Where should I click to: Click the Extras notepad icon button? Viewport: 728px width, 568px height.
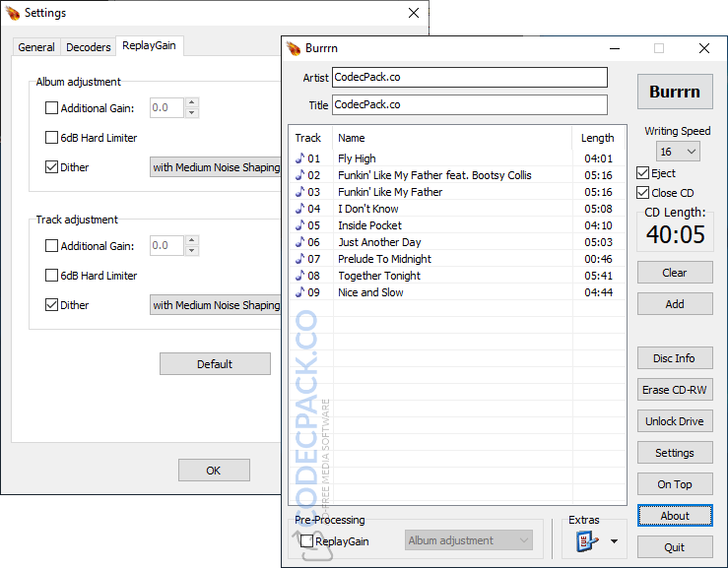586,540
